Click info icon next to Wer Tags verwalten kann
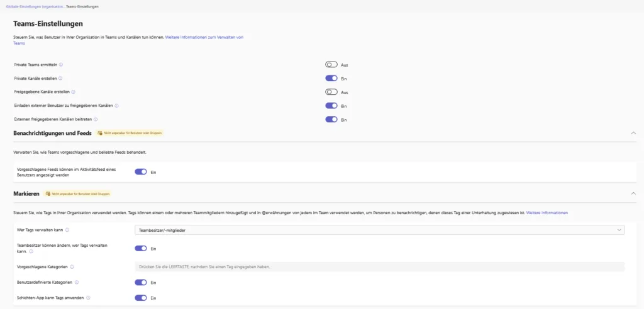This screenshot has width=644, height=309. [67, 230]
